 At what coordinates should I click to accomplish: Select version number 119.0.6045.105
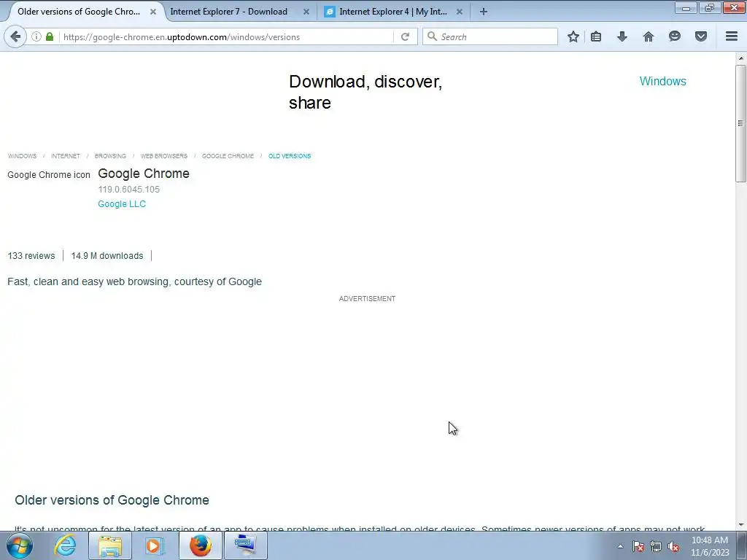[128, 189]
